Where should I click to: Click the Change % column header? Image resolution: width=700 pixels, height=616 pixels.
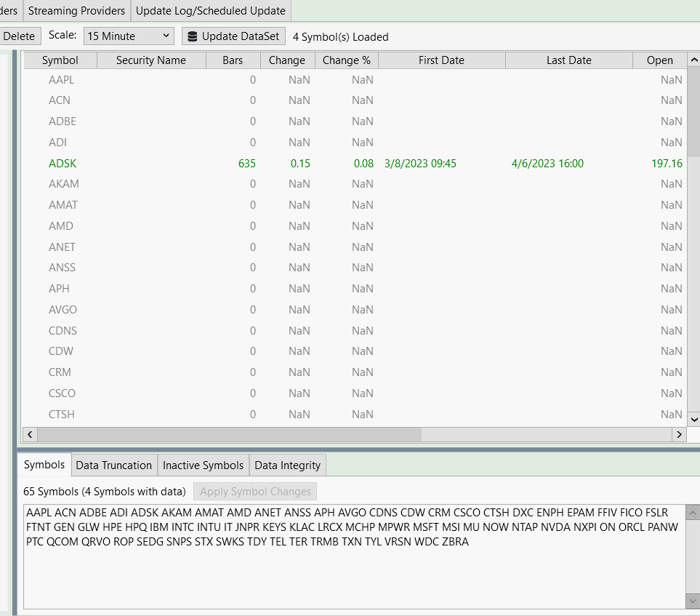(347, 60)
